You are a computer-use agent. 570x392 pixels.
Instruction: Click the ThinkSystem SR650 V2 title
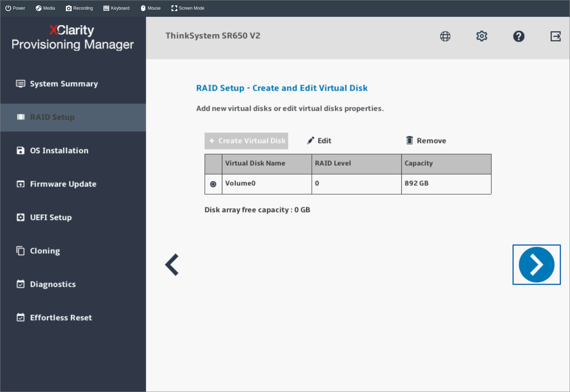213,36
